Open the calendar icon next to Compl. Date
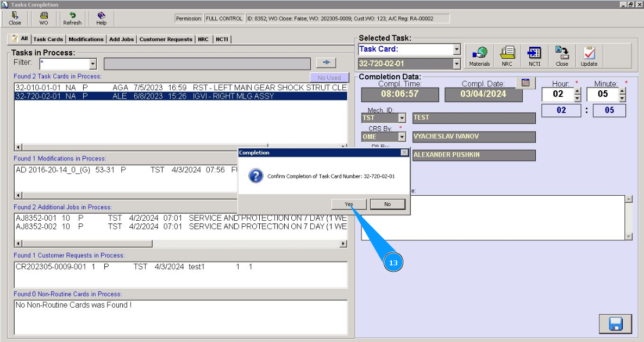Screen dimensions: 644x342 click(526, 83)
